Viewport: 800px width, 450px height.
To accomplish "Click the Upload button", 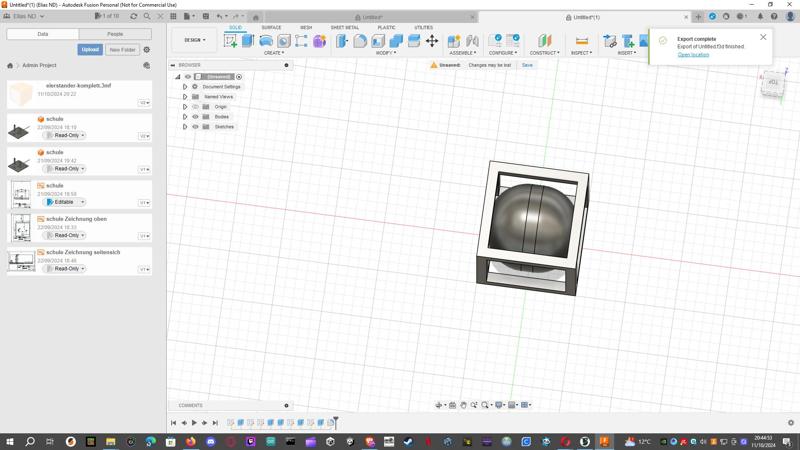I will pyautogui.click(x=90, y=49).
